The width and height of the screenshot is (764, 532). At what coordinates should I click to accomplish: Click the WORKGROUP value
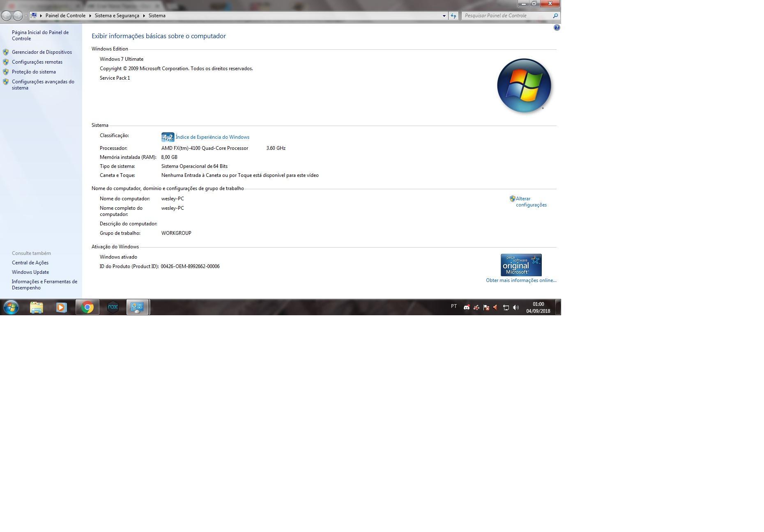click(176, 233)
